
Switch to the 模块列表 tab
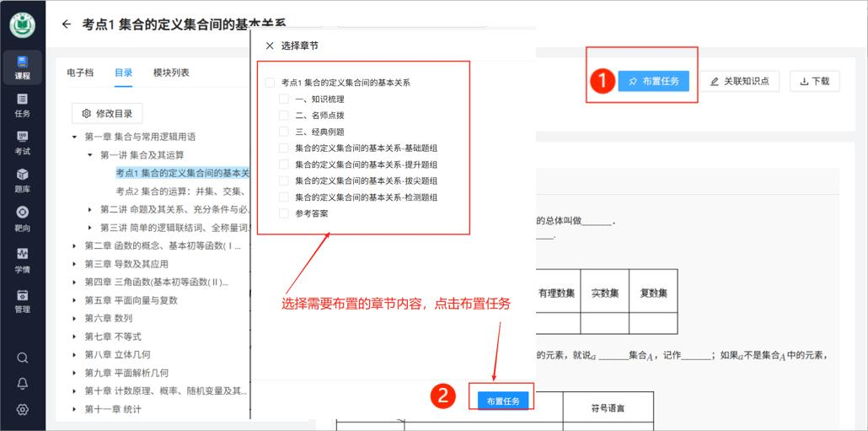pos(172,73)
